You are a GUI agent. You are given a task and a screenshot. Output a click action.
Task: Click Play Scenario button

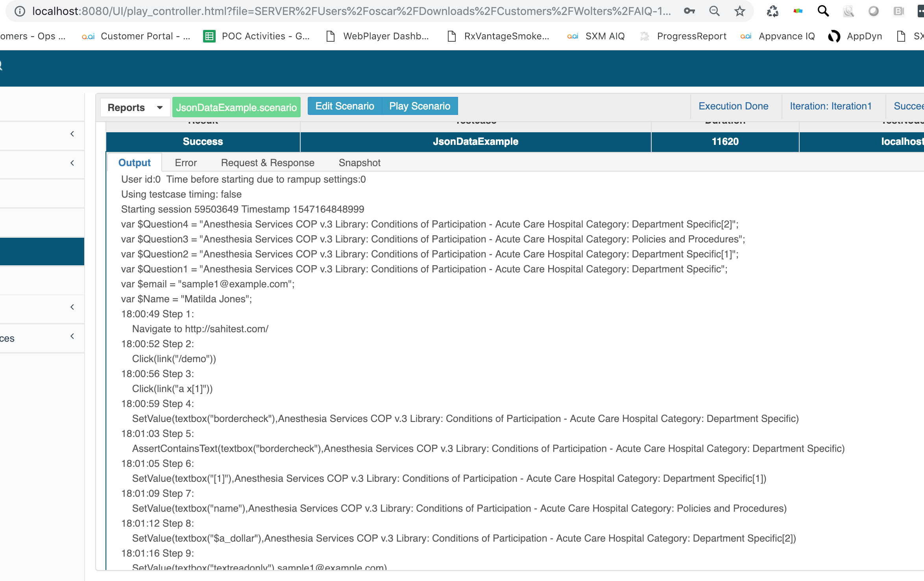click(x=419, y=106)
